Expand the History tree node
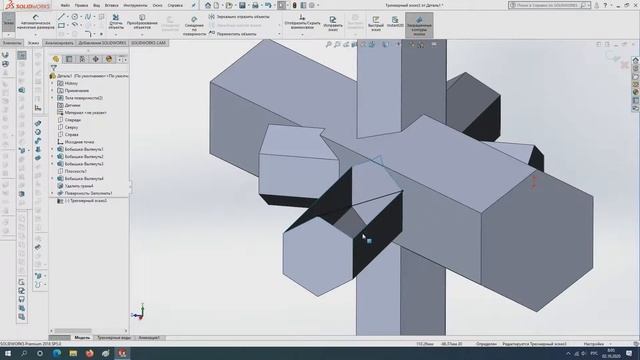 tap(52, 83)
